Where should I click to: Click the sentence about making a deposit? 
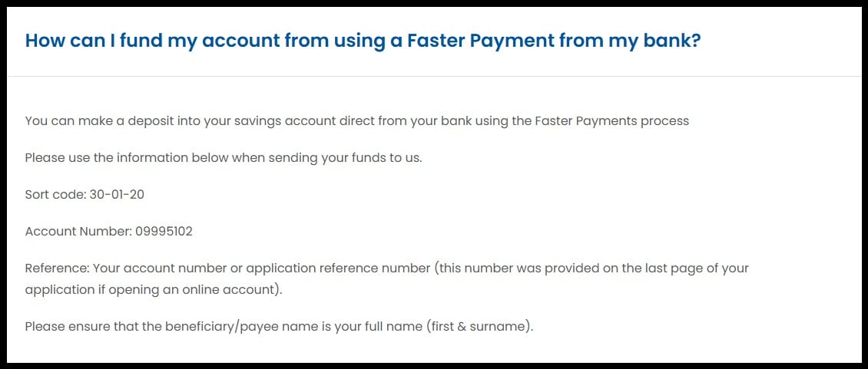click(356, 121)
